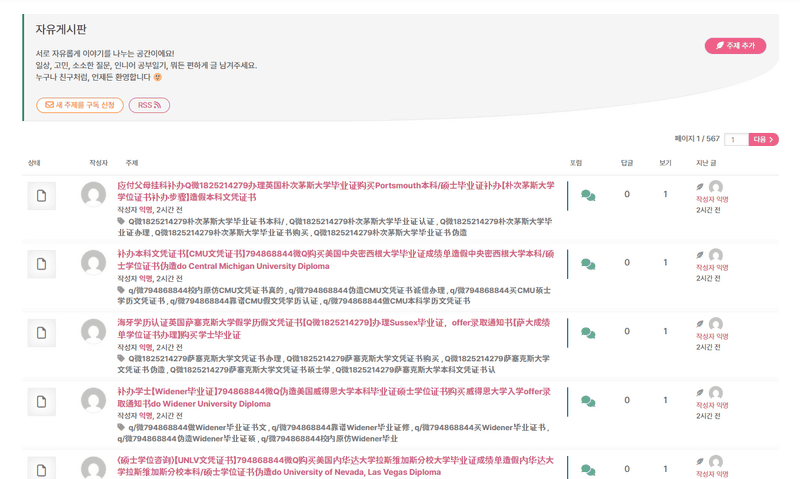Screen dimensions: 800x479
Task: Click document status icon in Central Michigan row
Action: coord(41,264)
